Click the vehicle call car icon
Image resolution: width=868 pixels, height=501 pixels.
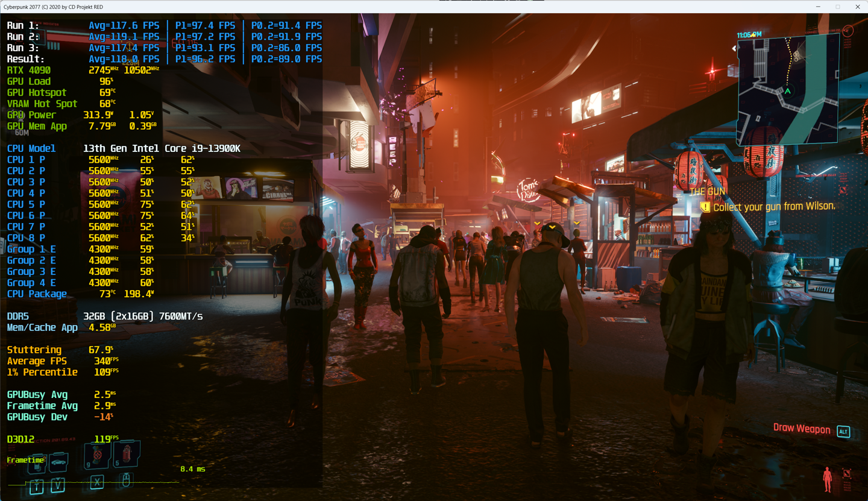tap(58, 462)
